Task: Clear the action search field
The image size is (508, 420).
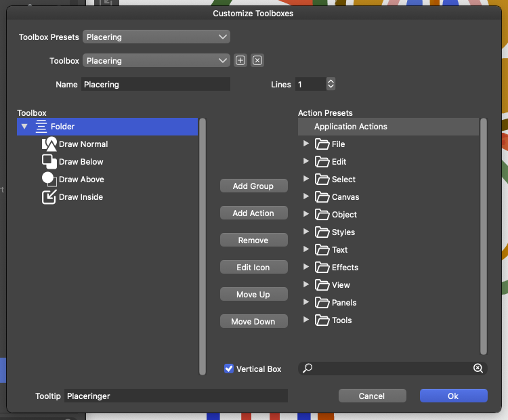Action: [x=478, y=369]
